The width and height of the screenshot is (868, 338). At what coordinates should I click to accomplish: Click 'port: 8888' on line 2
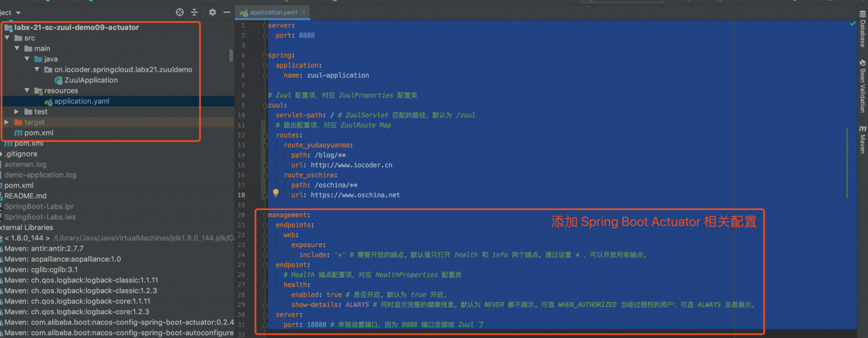pos(295,35)
